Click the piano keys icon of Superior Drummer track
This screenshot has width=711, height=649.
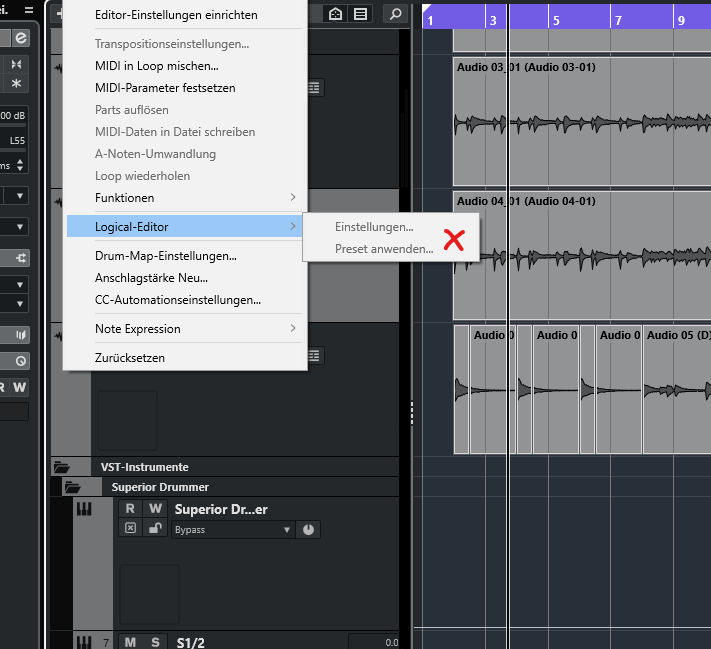(x=85, y=510)
